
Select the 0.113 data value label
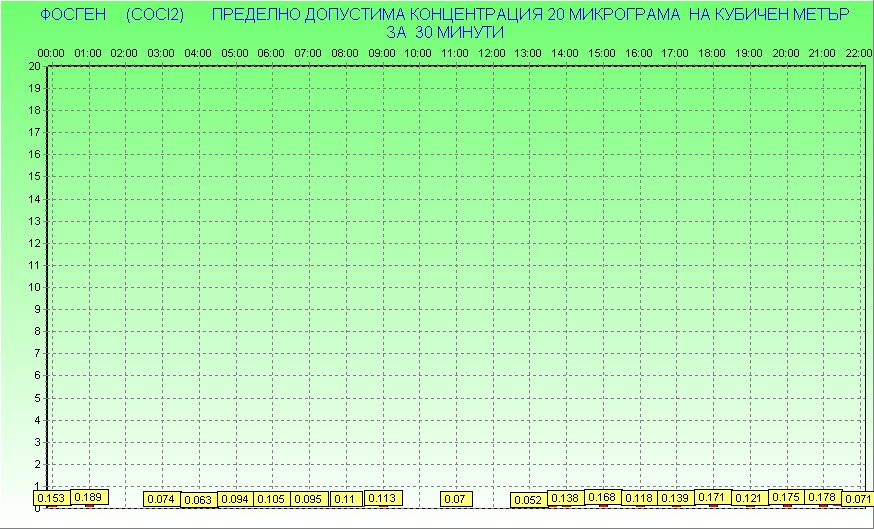[382, 498]
